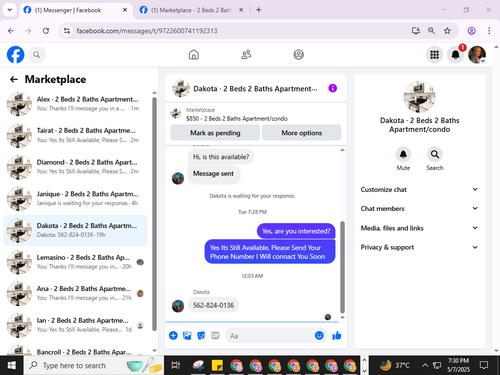The width and height of the screenshot is (500, 375).
Task: Click site information icon in address bar
Action: tap(67, 31)
